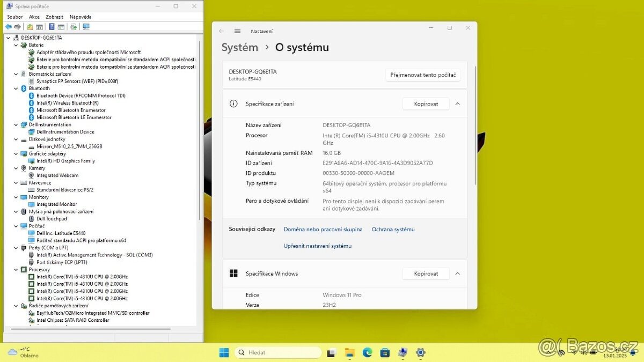Click the info icon next to Specifikace zařízení

tap(233, 104)
